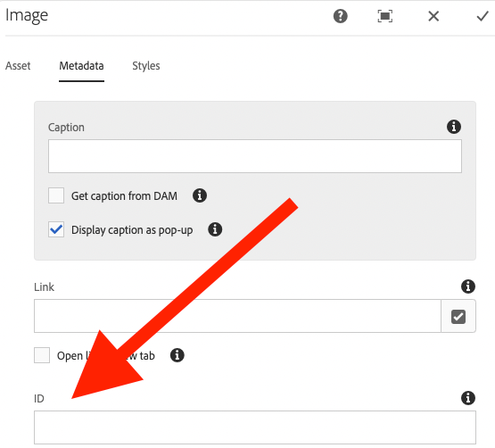Show info for Display caption as pop-up
495x448 pixels.
(x=215, y=229)
